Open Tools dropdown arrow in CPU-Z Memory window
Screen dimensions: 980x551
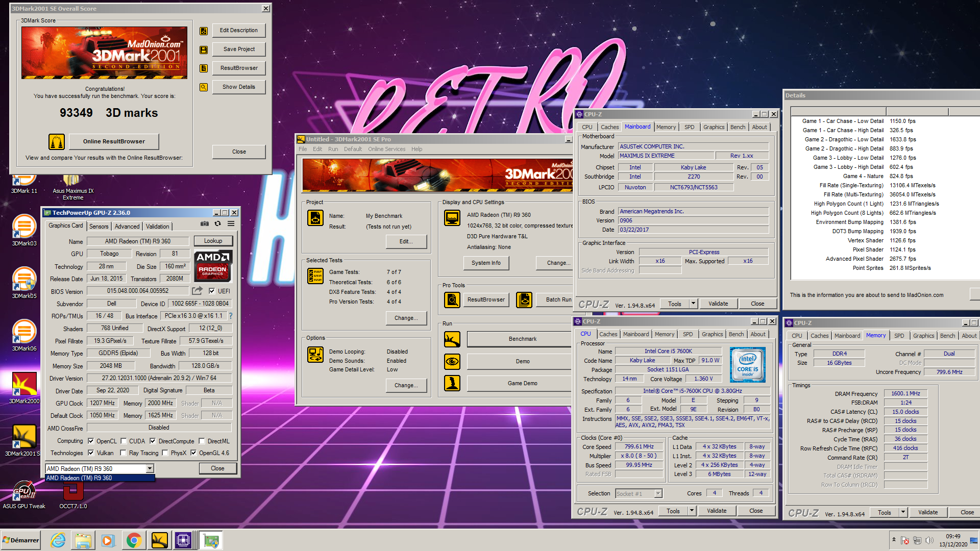903,512
